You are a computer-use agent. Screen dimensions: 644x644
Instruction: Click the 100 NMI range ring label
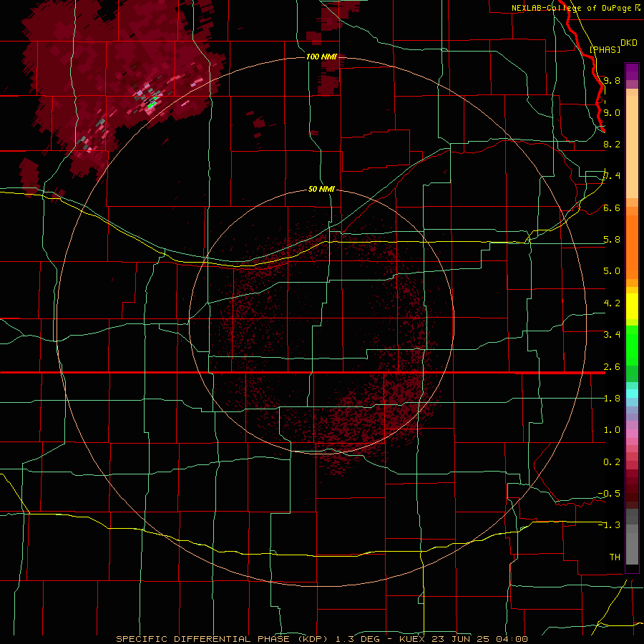tap(321, 57)
